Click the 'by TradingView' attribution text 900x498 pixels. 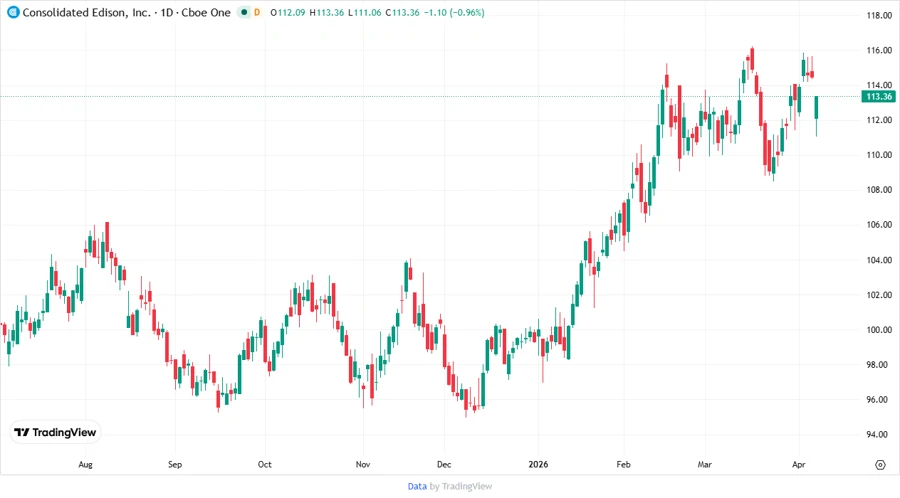point(461,487)
